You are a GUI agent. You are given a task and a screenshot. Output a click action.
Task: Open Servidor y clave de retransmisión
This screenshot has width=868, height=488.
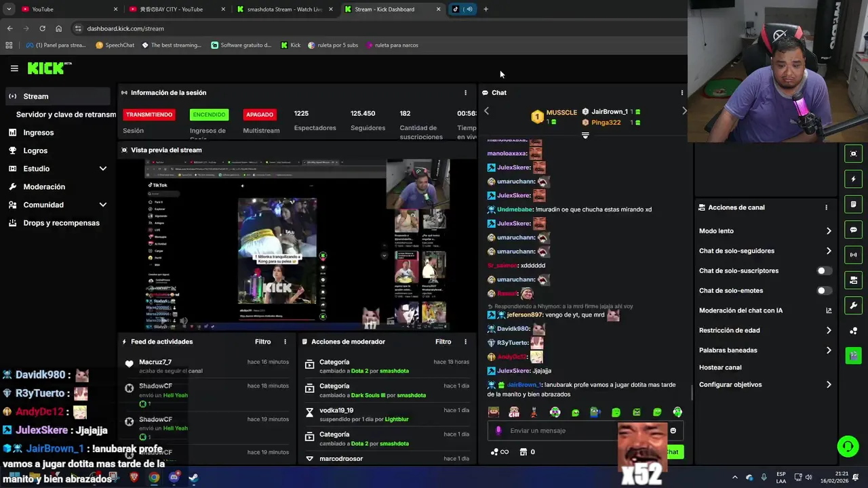[x=65, y=115]
